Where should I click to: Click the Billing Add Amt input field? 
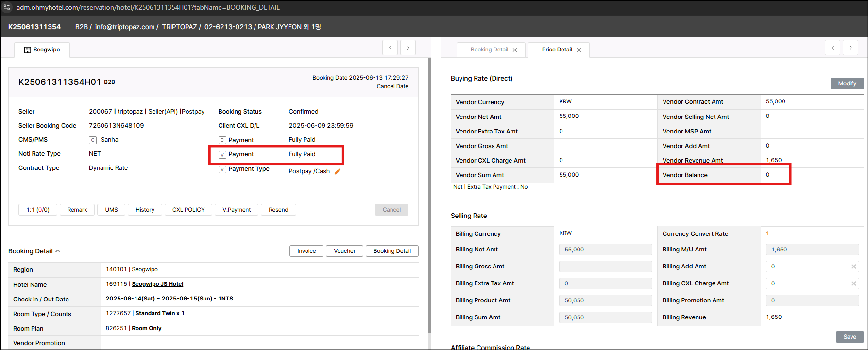807,267
